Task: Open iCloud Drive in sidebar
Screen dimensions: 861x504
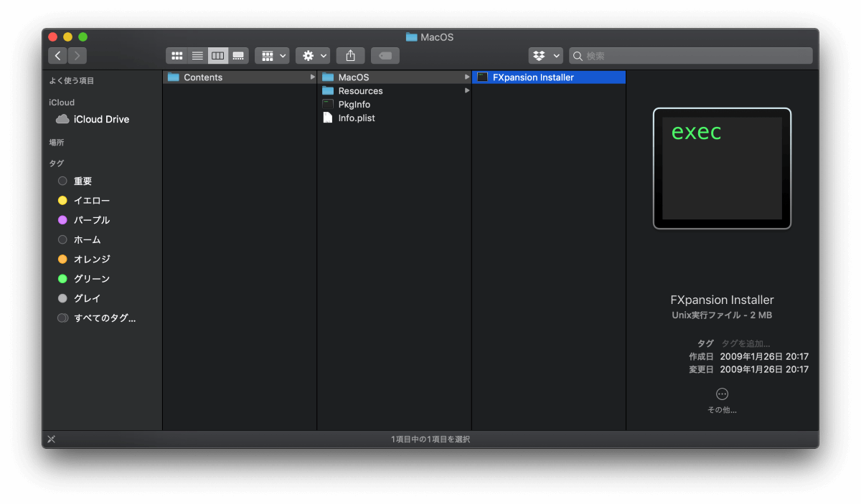Action: [x=93, y=119]
